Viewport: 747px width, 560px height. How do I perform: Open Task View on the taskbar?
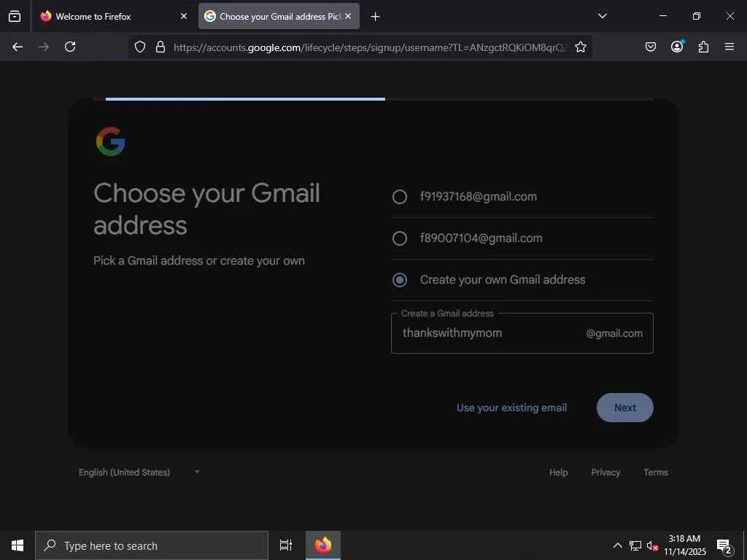[286, 545]
